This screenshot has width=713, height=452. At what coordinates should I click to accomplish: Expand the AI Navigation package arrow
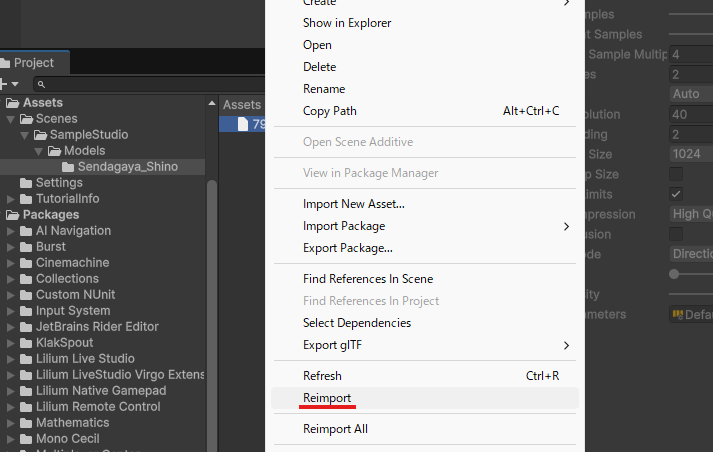coord(10,231)
